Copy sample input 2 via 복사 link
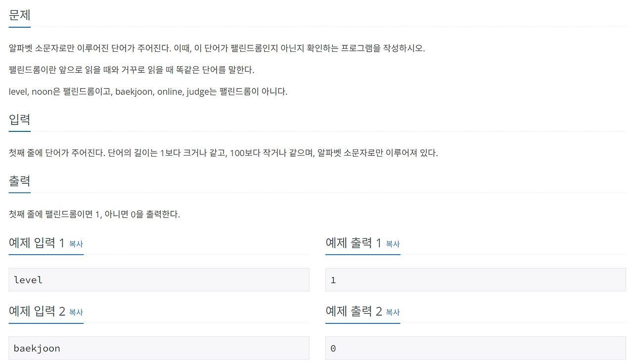Image resolution: width=633 pixels, height=364 pixels. point(76,312)
